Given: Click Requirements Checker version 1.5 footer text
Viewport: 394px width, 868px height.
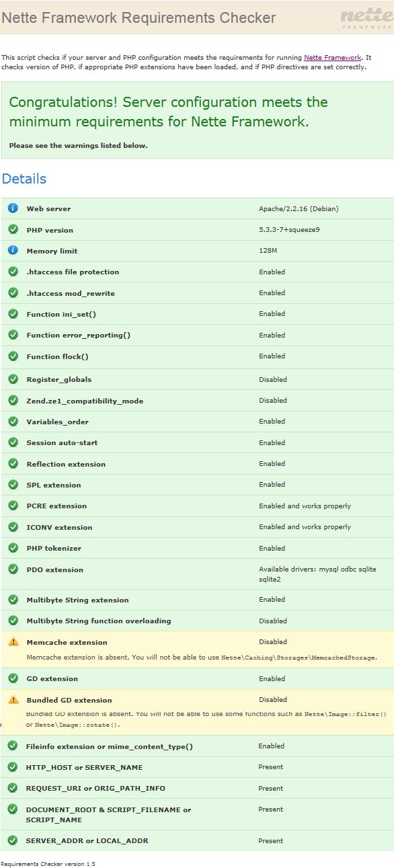Looking at the screenshot, I should tap(48, 864).
